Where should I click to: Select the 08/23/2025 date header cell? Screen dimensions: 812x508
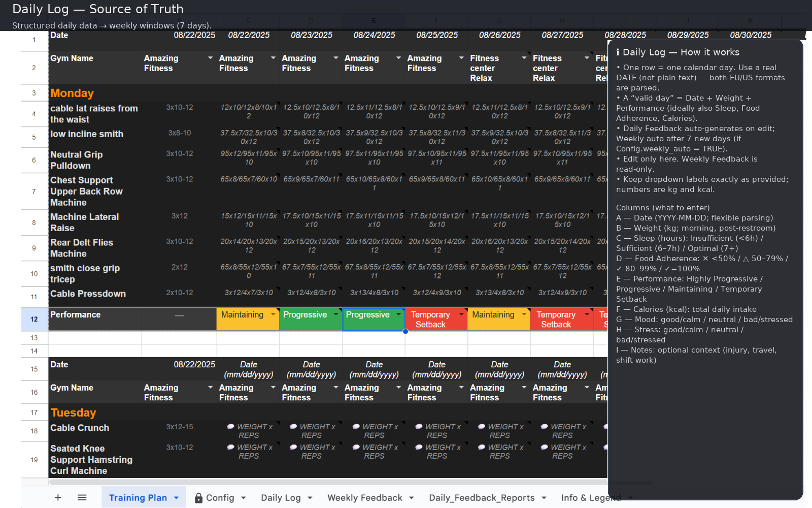click(311, 40)
